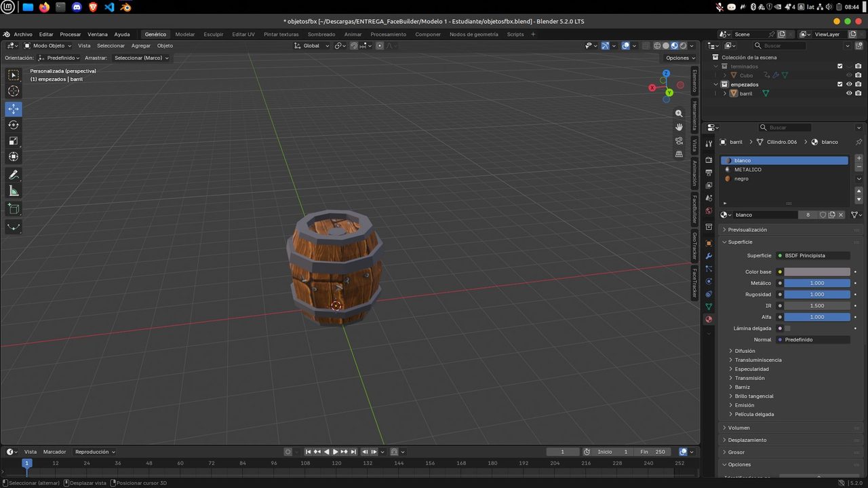Open the Predefinido orientation dropdown
Viewport: 868px width, 488px height.
pyautogui.click(x=59, y=58)
